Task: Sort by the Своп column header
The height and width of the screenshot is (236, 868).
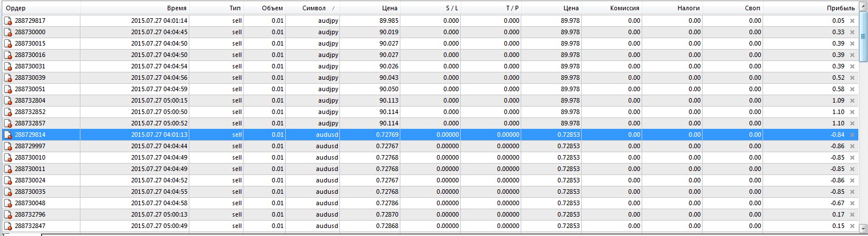Action: 733,9
